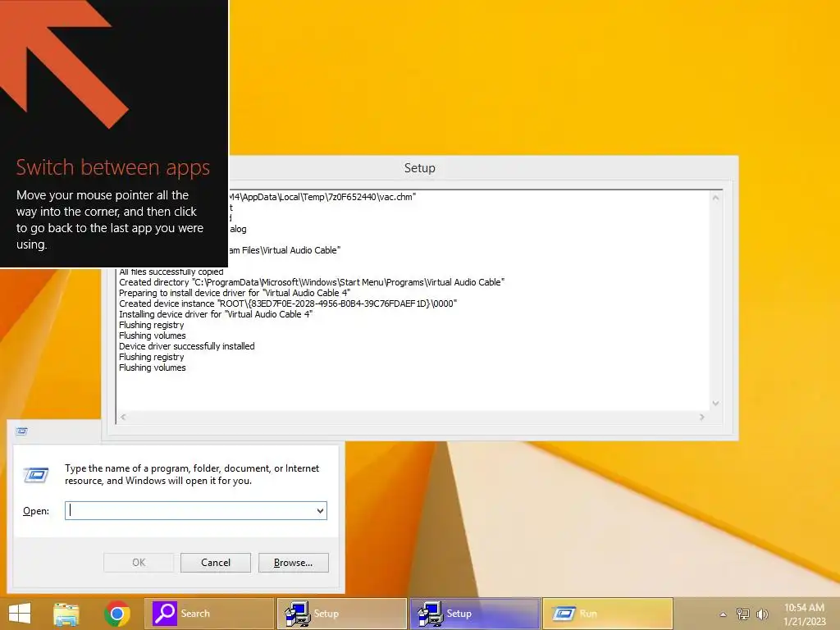The width and height of the screenshot is (840, 630).
Task: Click the large Run icon beside the description
Action: (x=36, y=475)
